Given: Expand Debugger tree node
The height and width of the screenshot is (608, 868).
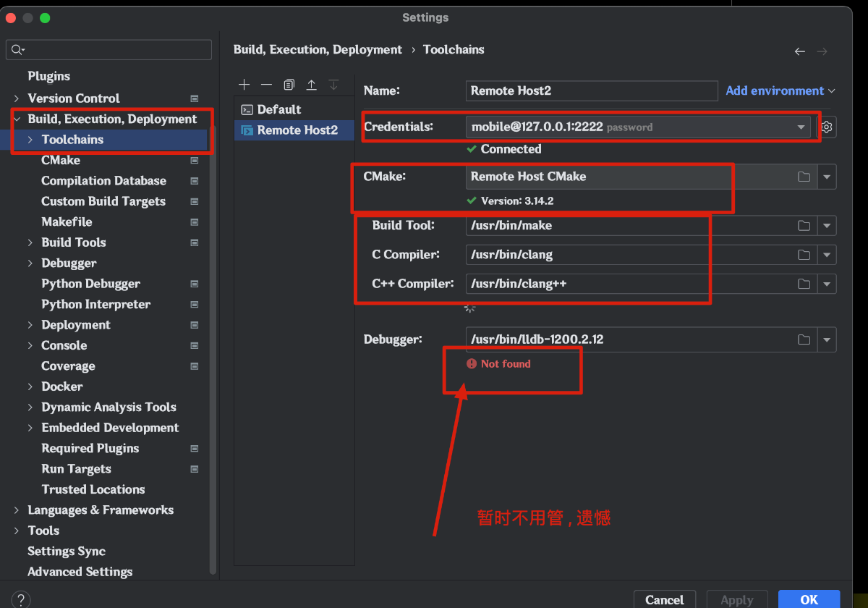Looking at the screenshot, I should pos(30,263).
